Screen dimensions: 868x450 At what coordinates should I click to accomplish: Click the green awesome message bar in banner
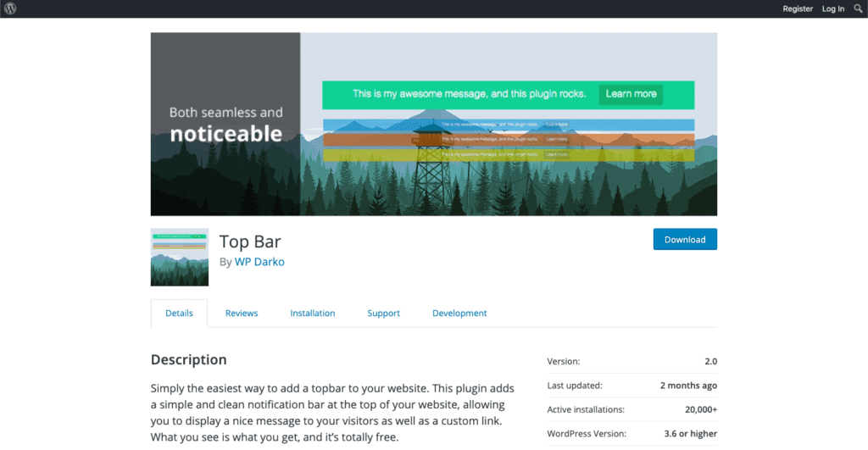point(509,95)
